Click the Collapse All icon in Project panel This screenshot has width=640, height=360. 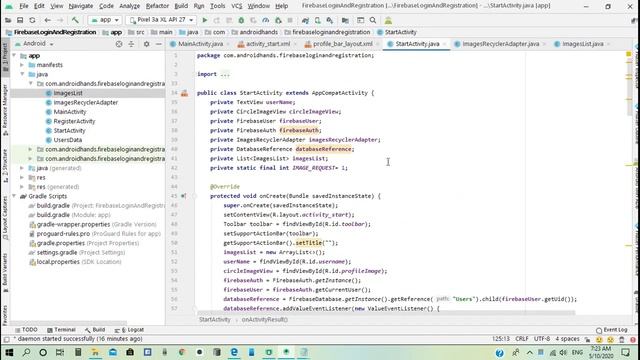point(131,44)
